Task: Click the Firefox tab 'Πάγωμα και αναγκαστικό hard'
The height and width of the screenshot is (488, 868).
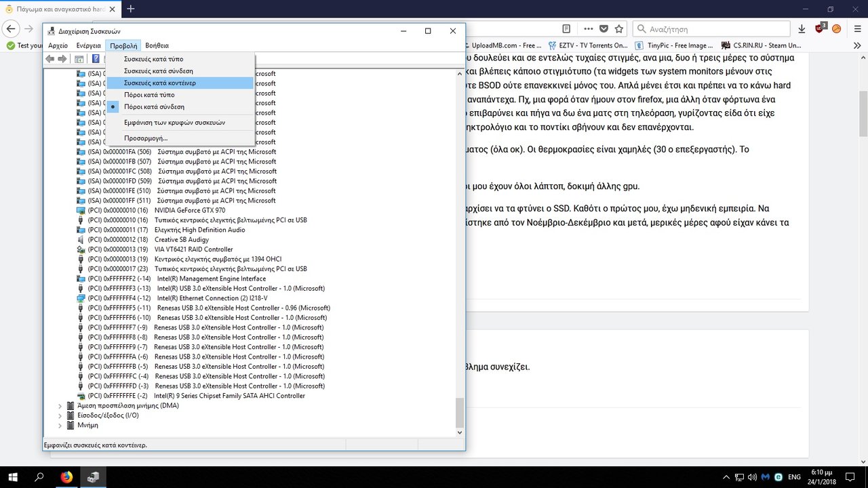Action: [x=59, y=9]
